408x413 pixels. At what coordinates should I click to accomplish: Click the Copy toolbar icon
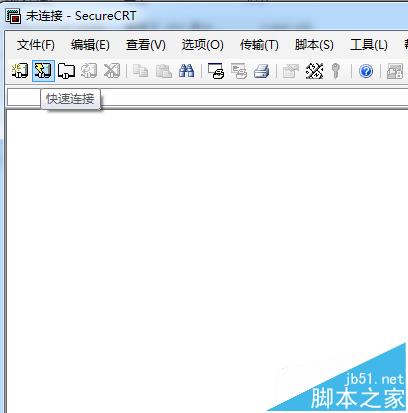140,71
